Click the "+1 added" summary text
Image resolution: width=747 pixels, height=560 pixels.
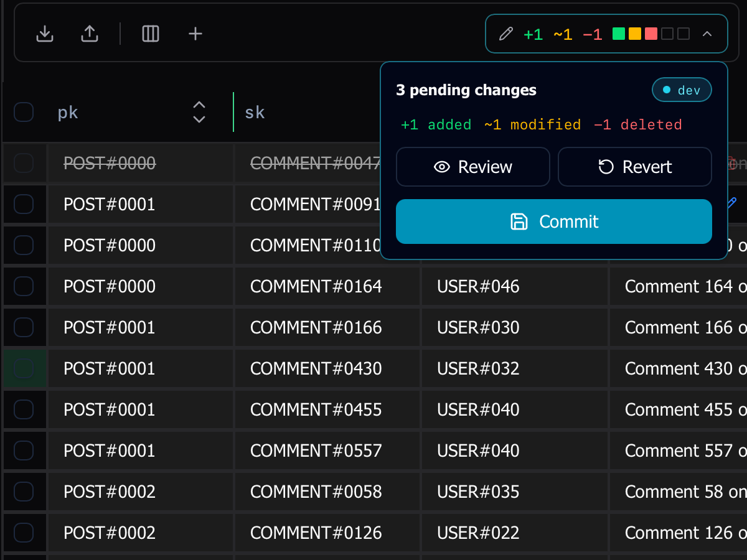(x=436, y=125)
